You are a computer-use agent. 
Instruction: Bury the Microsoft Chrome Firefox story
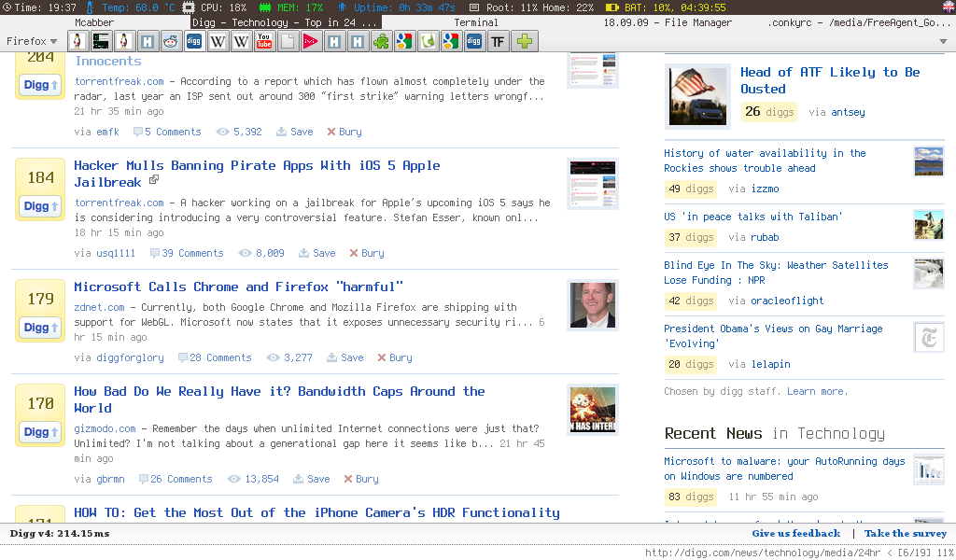[395, 357]
